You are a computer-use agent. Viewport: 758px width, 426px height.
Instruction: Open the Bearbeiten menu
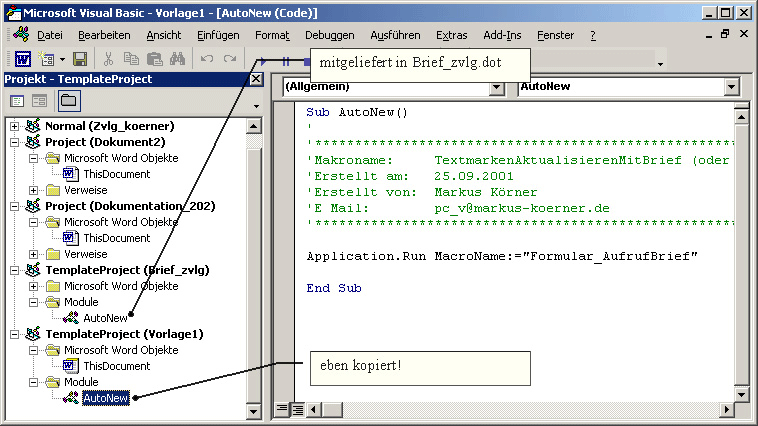[104, 35]
